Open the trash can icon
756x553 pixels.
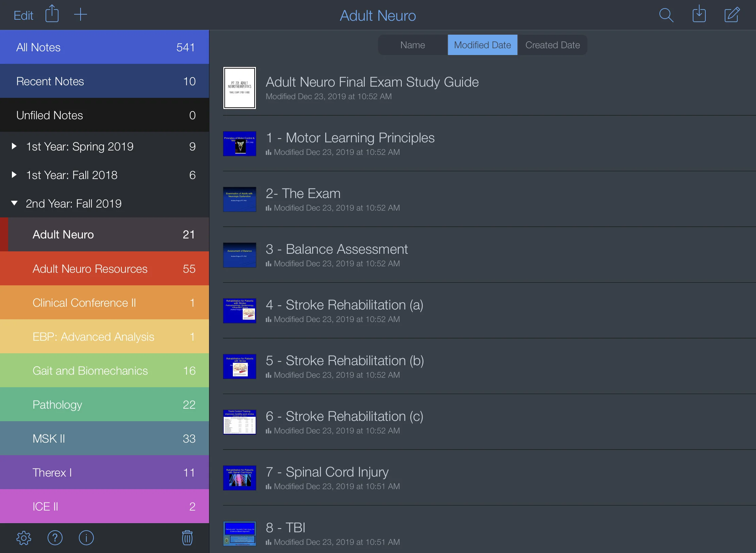coord(187,538)
